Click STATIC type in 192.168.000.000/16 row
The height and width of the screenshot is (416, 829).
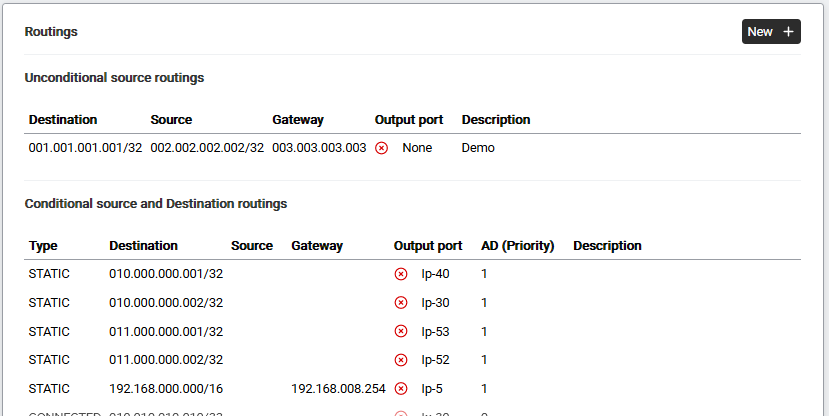tap(49, 389)
